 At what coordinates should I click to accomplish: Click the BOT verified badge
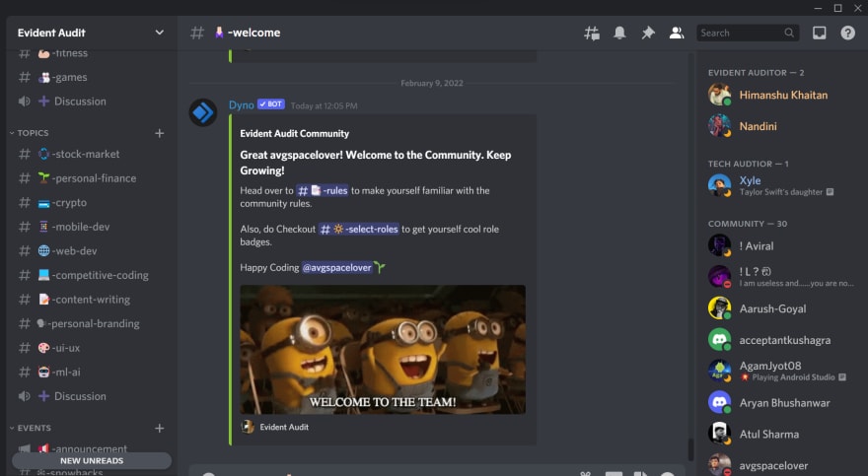[x=271, y=104]
